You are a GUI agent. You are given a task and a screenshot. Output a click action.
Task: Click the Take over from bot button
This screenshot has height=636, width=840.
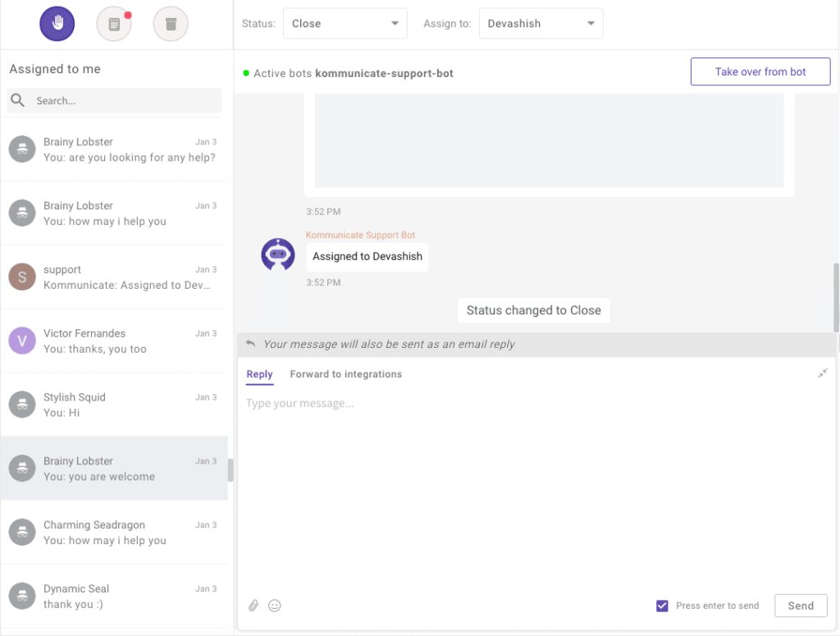(760, 71)
